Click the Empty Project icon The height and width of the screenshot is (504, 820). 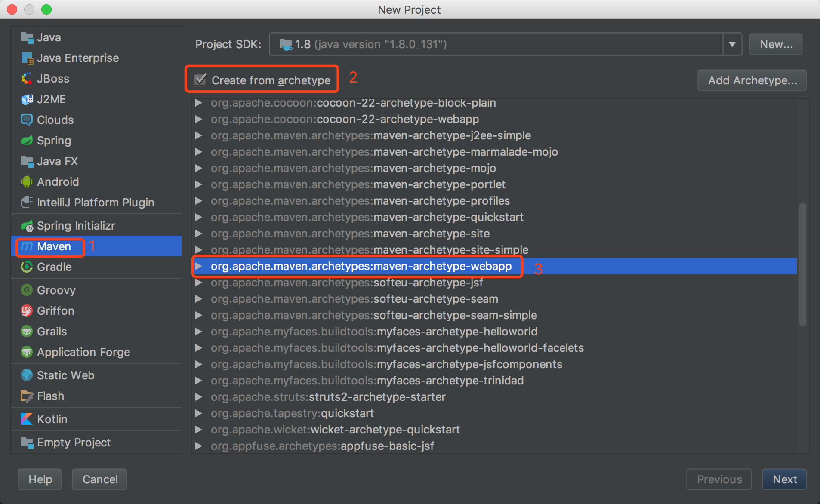[x=27, y=443]
